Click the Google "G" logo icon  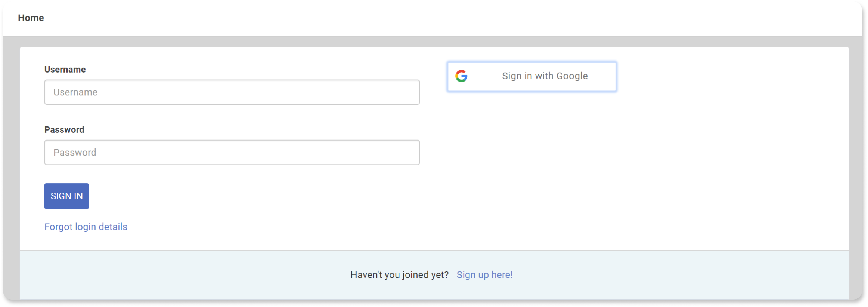pyautogui.click(x=461, y=76)
